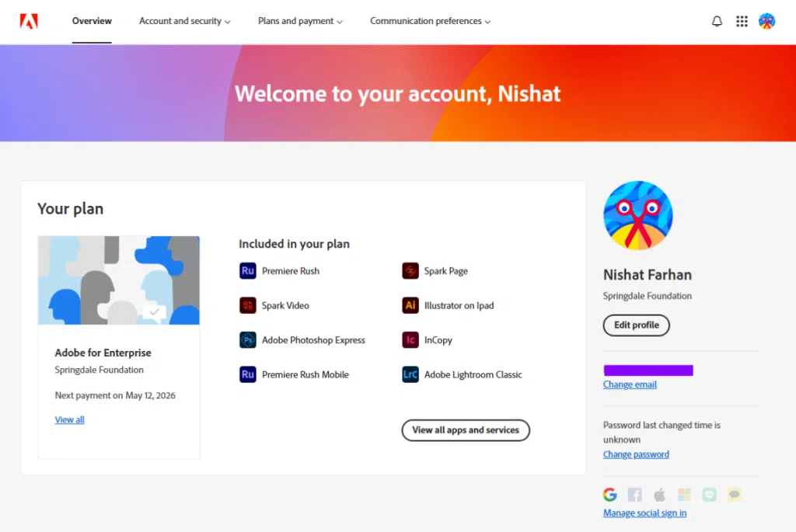The height and width of the screenshot is (532, 796).
Task: Open the Communication preferences dropdown
Action: pos(430,22)
